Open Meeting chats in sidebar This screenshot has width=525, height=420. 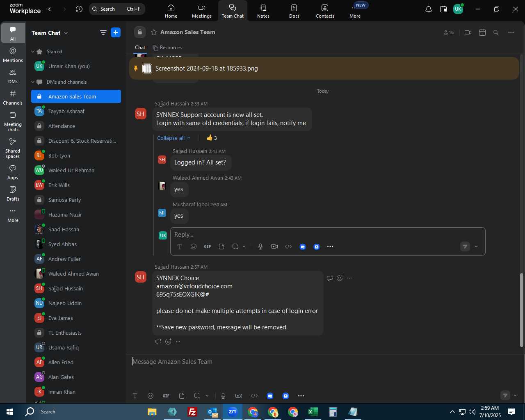pos(13,121)
